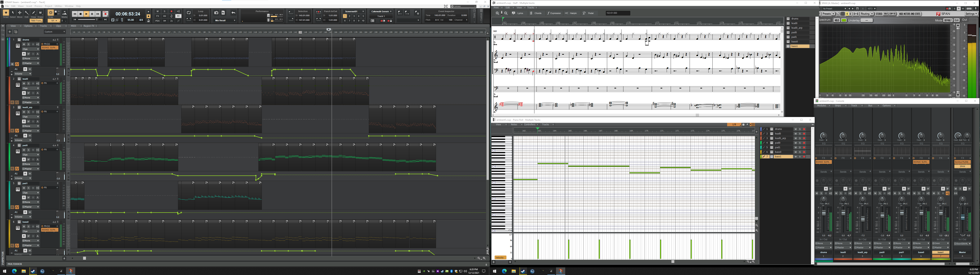Toggle the Snap to grid button

coord(50,13)
